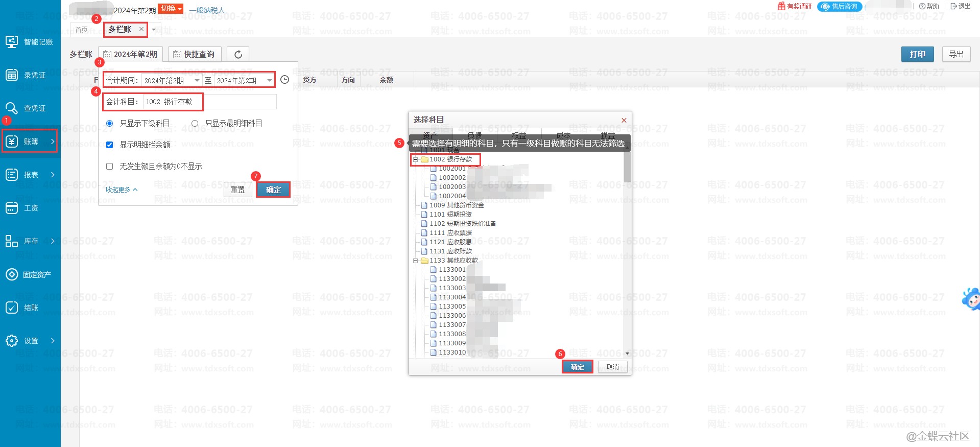Click the refresh icon beside 快捷查询

(x=238, y=54)
